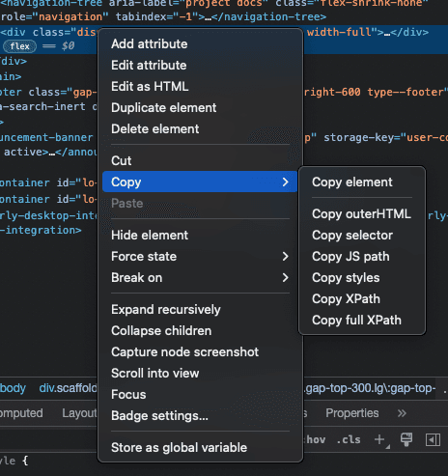Image resolution: width=448 pixels, height=476 pixels.
Task: Select div.scaffold breadcrumb item
Action: tap(68, 388)
